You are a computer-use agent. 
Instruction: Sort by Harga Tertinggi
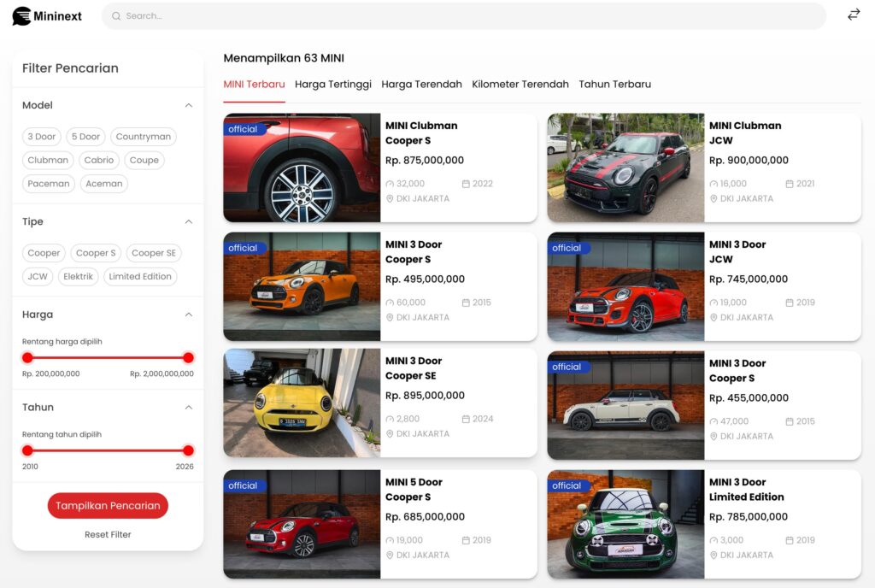(333, 85)
